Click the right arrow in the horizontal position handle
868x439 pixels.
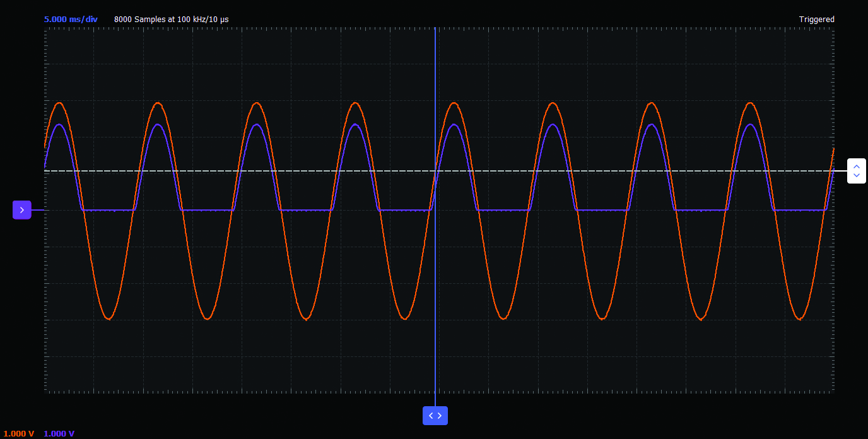(440, 416)
